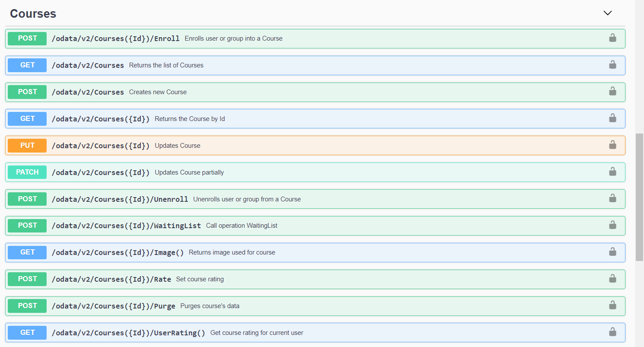Image resolution: width=644 pixels, height=347 pixels.
Task: Open the /odata/v2/Courses({Id})/Rate path
Action: pyautogui.click(x=111, y=279)
